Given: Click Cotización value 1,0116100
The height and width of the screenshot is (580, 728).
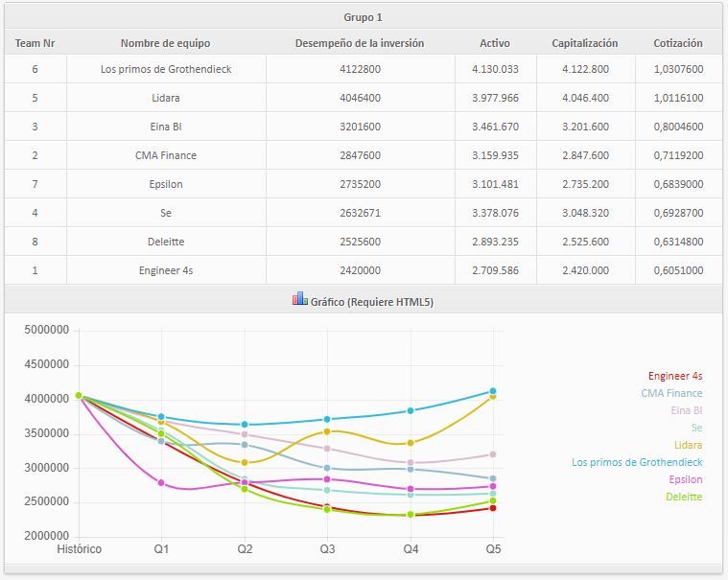Looking at the screenshot, I should click(x=678, y=98).
